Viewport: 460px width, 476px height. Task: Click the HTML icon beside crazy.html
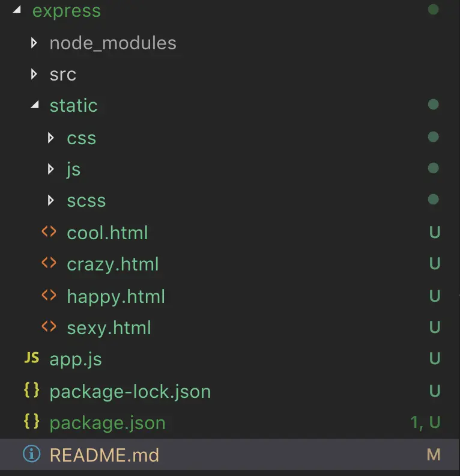tap(49, 263)
